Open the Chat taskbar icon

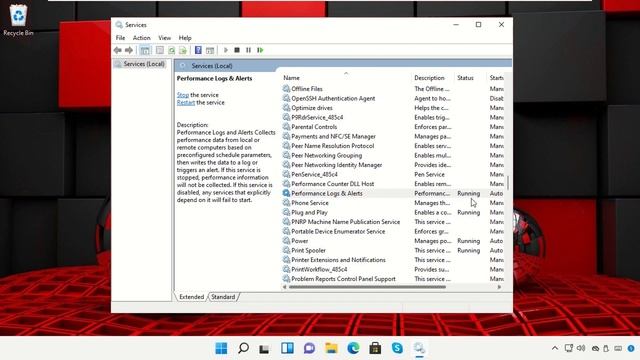pyautogui.click(x=309, y=348)
